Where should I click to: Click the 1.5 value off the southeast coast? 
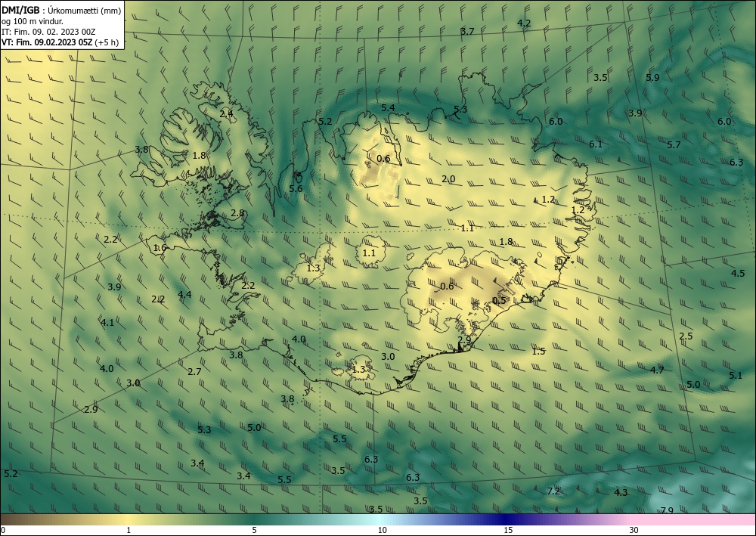click(x=538, y=352)
